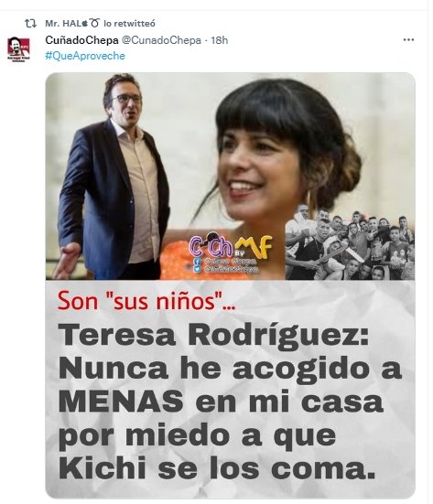Click the word MENAS in the headline
The image size is (433, 504).
[x=121, y=402]
